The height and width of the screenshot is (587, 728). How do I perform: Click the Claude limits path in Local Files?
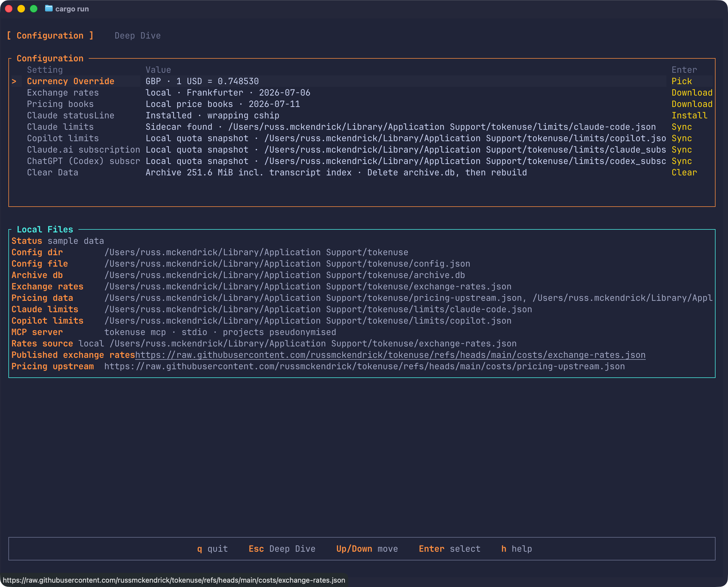318,310
